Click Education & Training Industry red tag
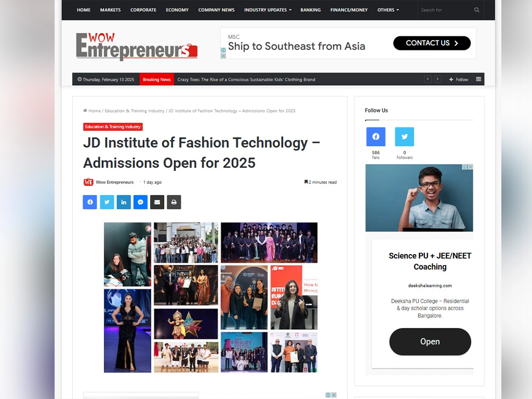 pyautogui.click(x=113, y=127)
